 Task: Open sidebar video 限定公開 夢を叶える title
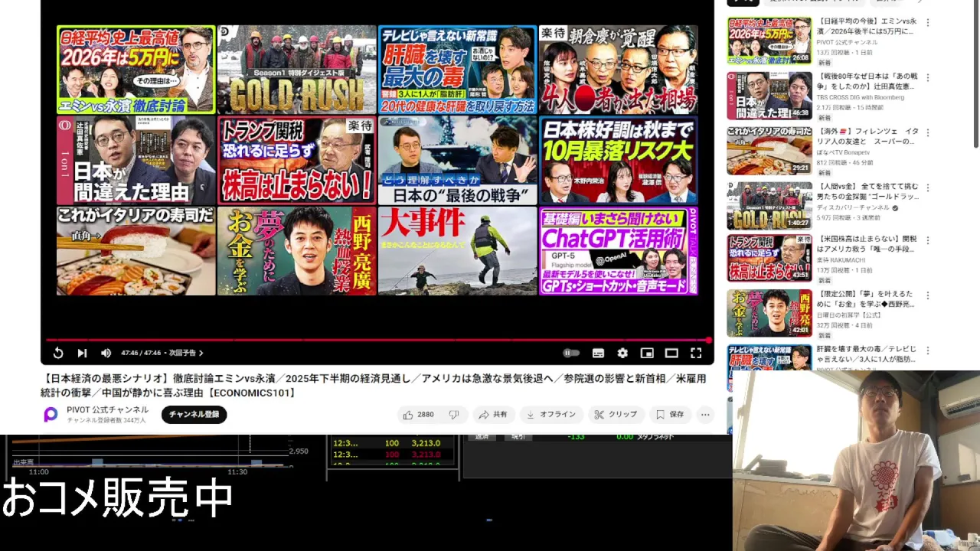coord(867,299)
